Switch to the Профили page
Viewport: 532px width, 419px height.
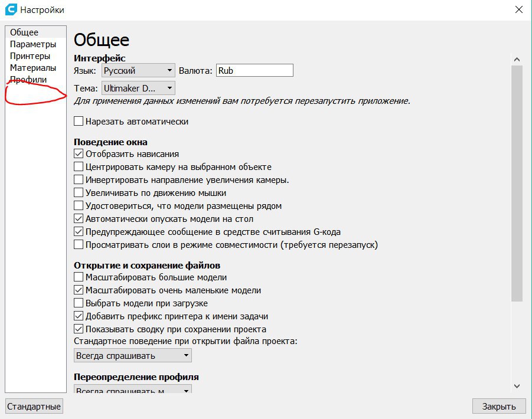coord(35,80)
